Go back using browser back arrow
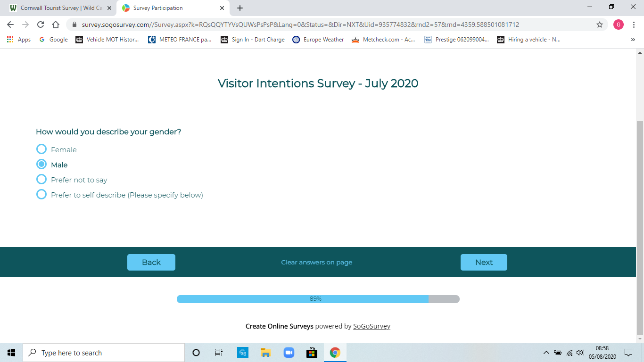Viewport: 644px width, 362px height. click(x=10, y=25)
